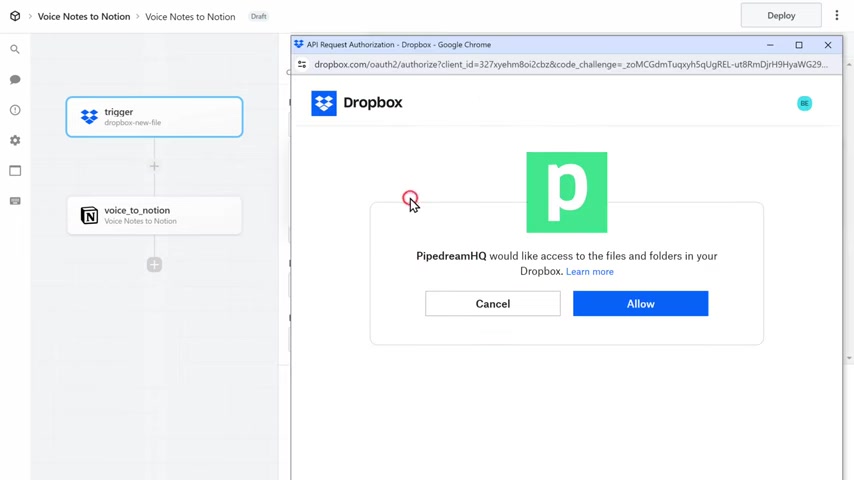Open the three-dot menu next to Deploy

click(x=837, y=15)
